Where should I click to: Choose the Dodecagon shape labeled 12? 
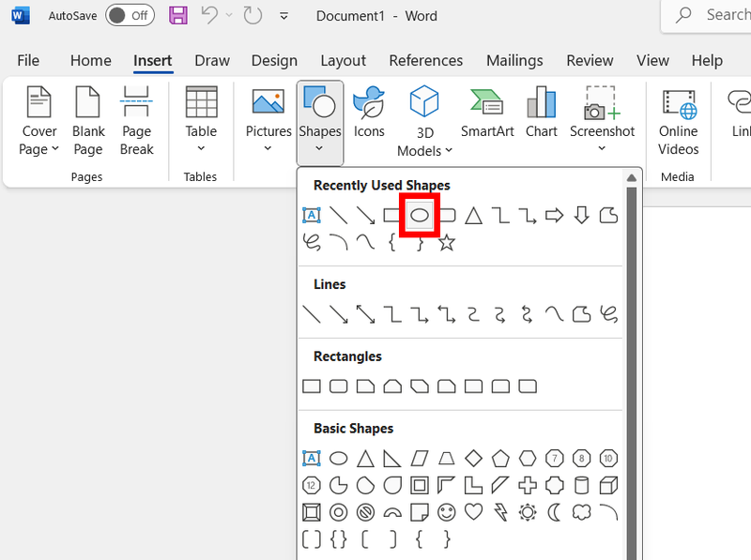click(x=312, y=485)
